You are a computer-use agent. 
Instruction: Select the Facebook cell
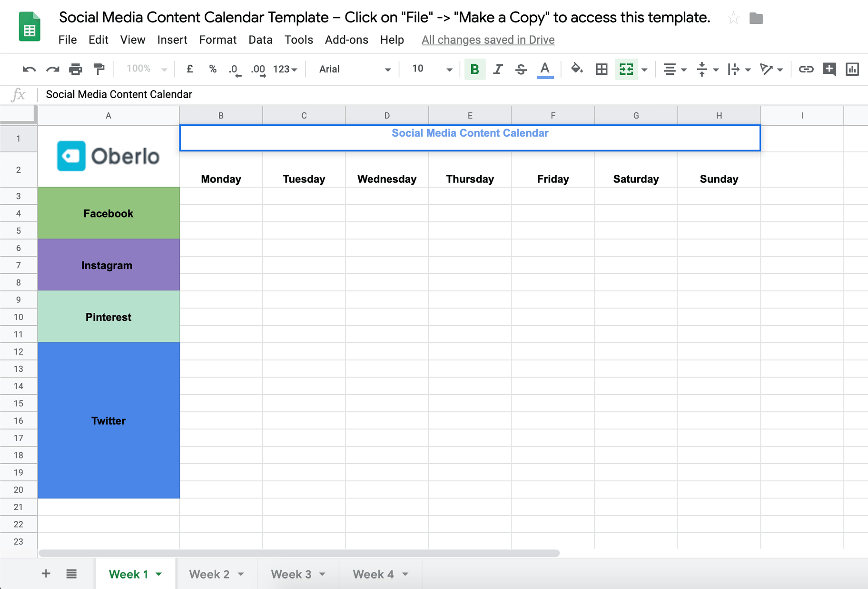click(108, 213)
